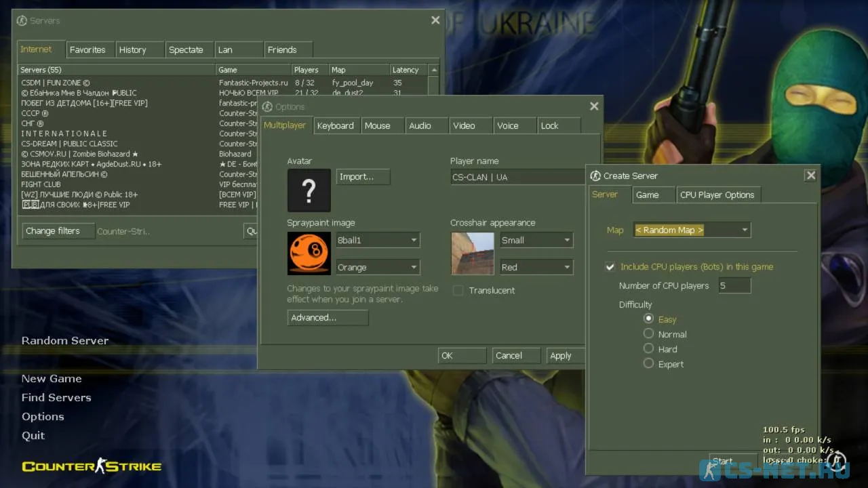
Task: Open the Keyboard tab in Options
Action: coord(336,125)
